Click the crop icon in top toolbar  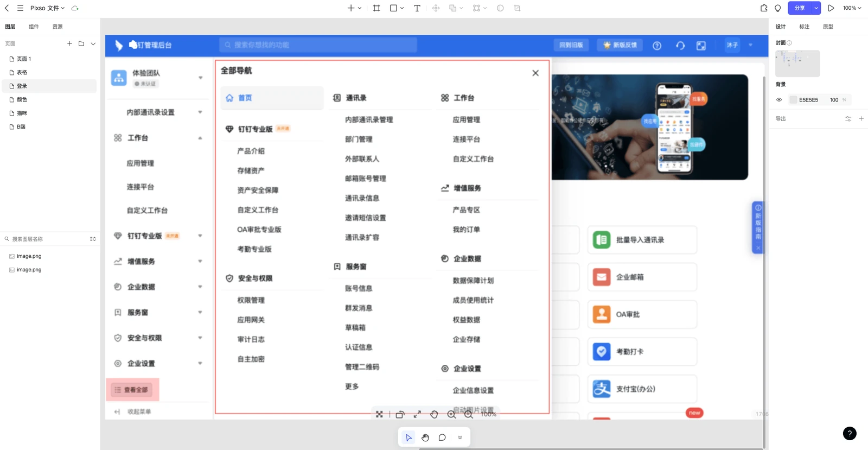[x=517, y=8]
